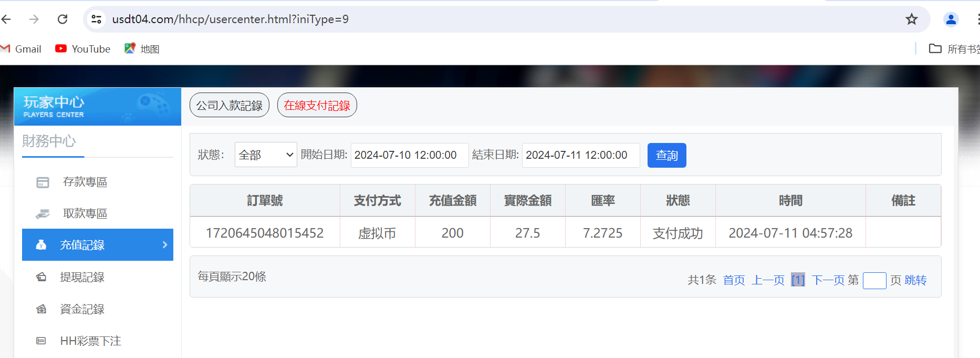Open site information icon in address bar
980x358 pixels.
[96, 19]
